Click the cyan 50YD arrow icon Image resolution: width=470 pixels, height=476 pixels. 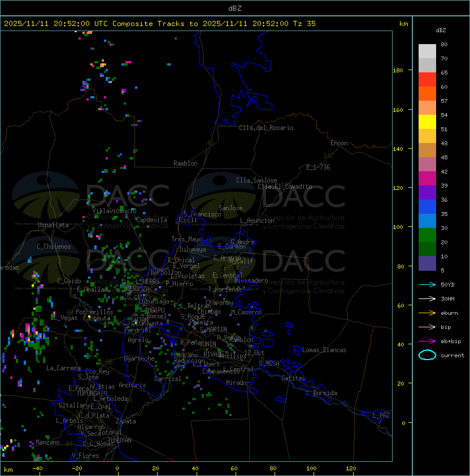tap(427, 285)
